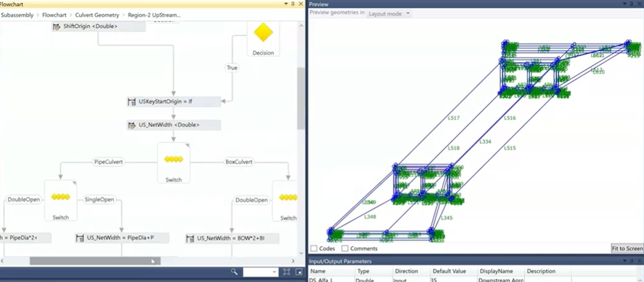Select the US_NetWidth = PipeDia+P node
Viewport: 644px width, 282px height.
pyautogui.click(x=122, y=238)
